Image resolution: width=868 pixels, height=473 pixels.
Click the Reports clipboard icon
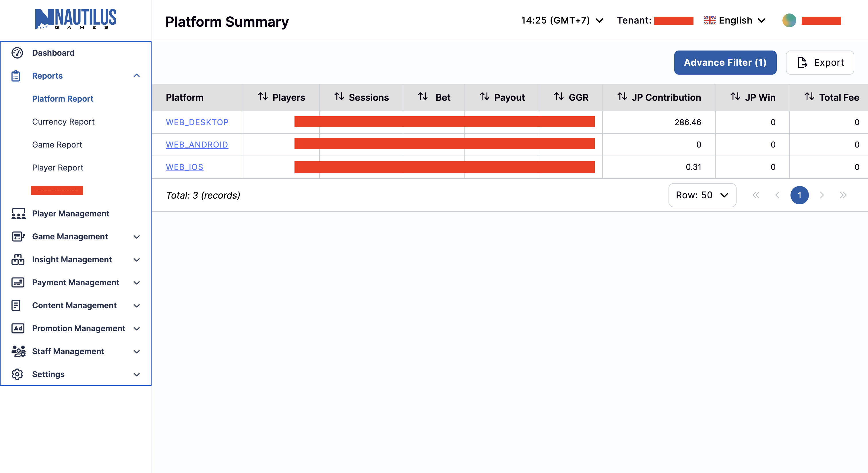coord(16,75)
